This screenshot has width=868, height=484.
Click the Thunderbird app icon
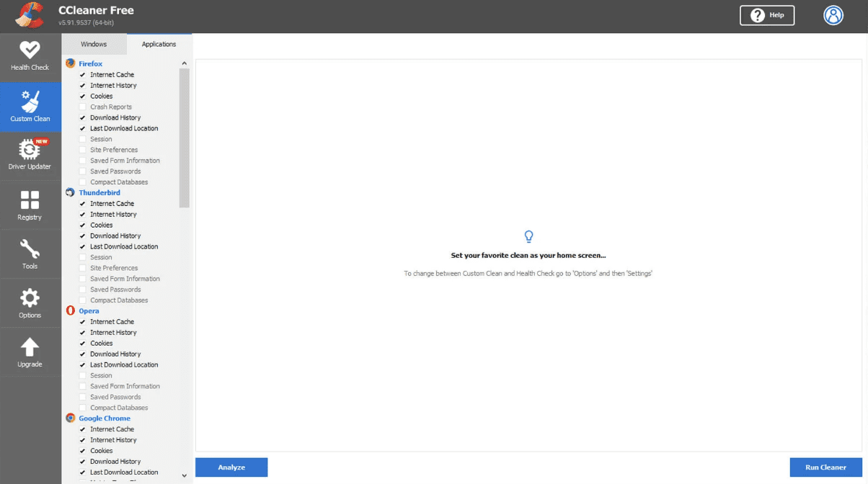pos(70,192)
